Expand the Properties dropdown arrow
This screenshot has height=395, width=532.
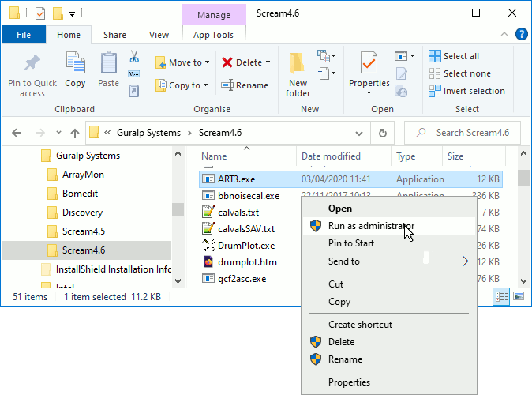tap(369, 92)
